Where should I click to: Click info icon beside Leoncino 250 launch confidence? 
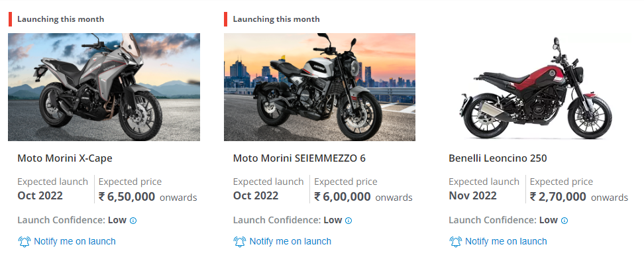(564, 221)
